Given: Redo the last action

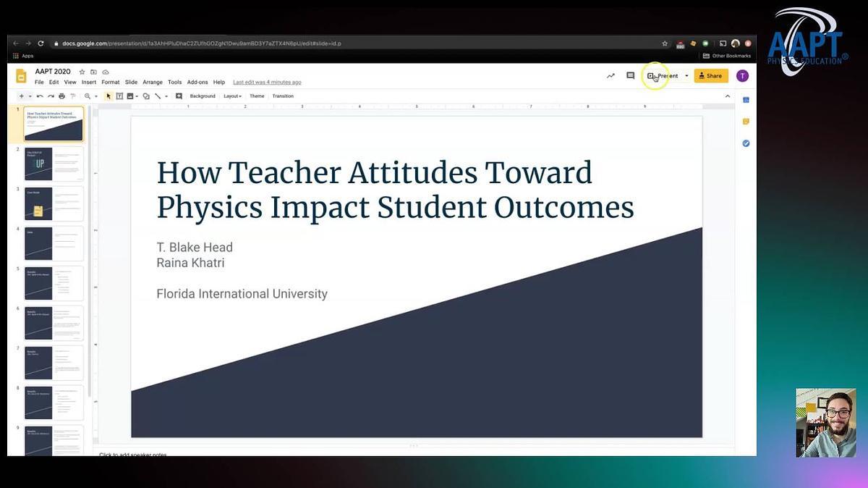Looking at the screenshot, I should (51, 96).
